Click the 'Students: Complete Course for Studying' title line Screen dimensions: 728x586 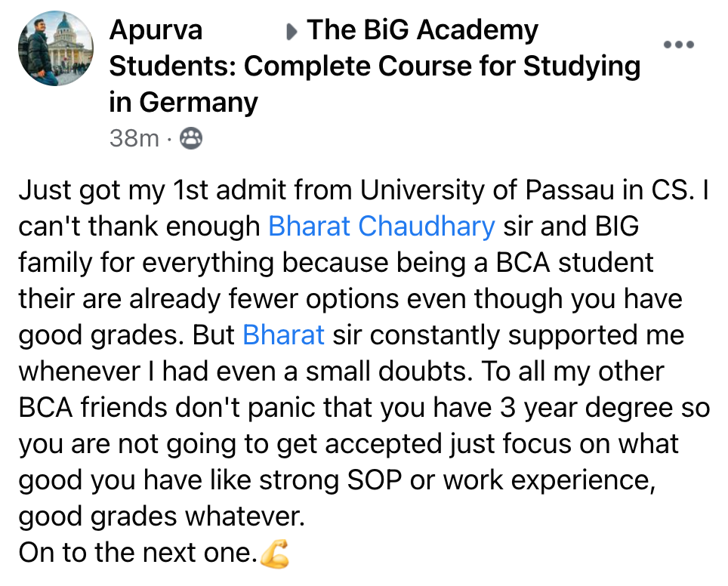point(375,66)
